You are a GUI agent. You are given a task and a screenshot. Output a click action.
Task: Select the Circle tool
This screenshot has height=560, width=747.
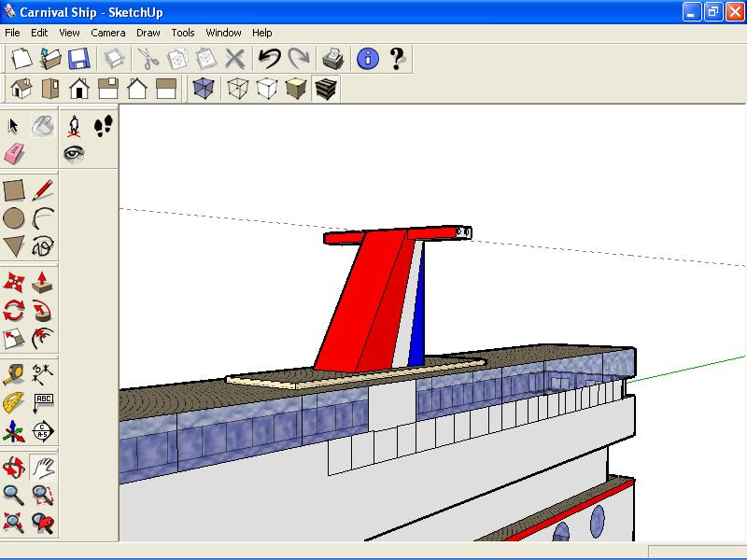[x=13, y=218]
